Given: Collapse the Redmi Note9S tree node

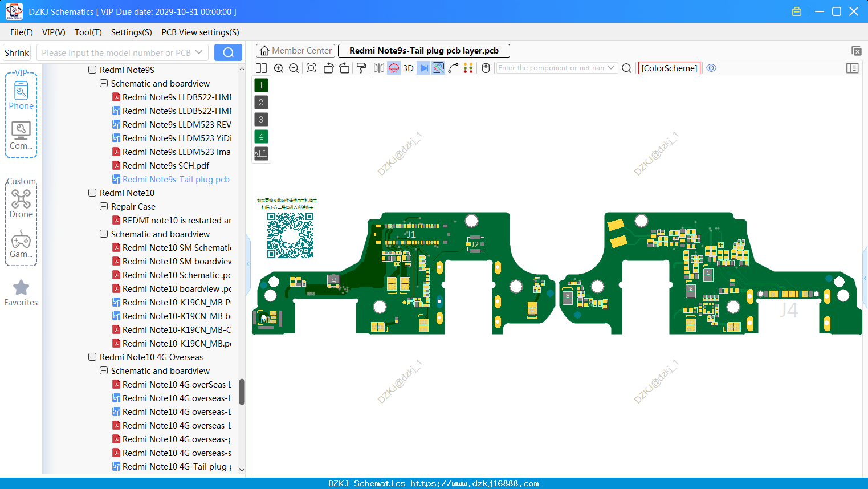Looking at the screenshot, I should pos(92,70).
